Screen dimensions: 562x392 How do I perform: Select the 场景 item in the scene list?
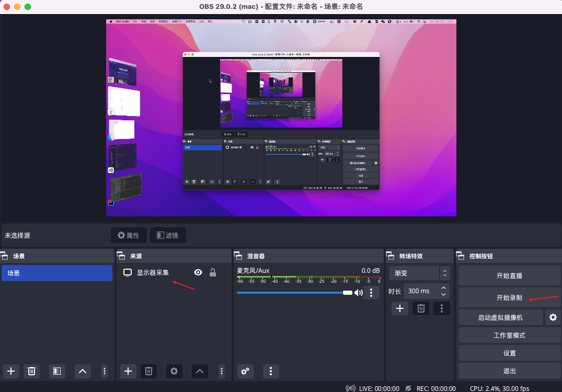pos(57,273)
